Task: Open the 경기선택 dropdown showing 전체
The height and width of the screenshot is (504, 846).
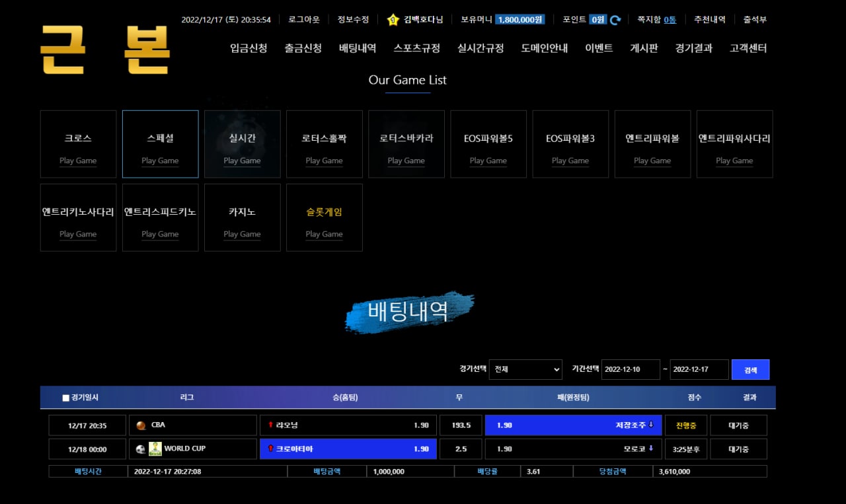Action: point(525,369)
